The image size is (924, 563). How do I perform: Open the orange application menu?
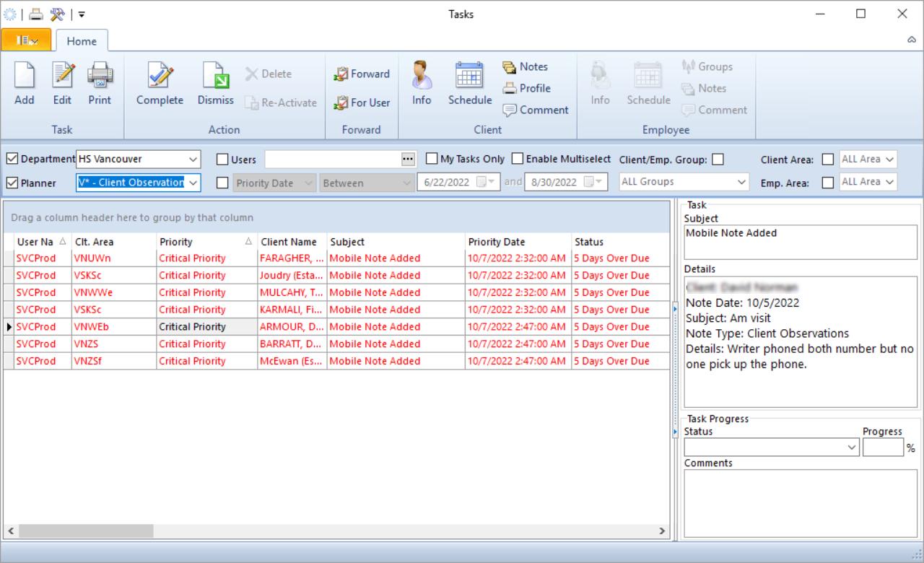[26, 40]
